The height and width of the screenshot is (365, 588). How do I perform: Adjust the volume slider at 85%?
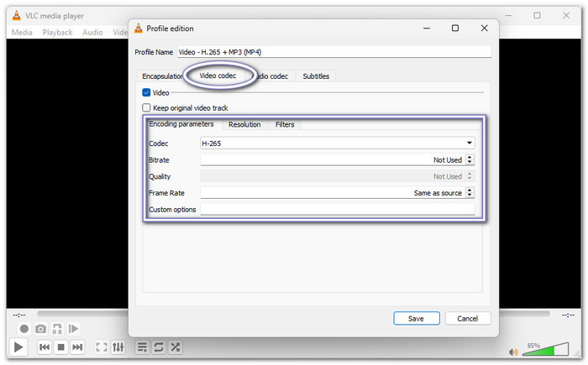pyautogui.click(x=545, y=349)
